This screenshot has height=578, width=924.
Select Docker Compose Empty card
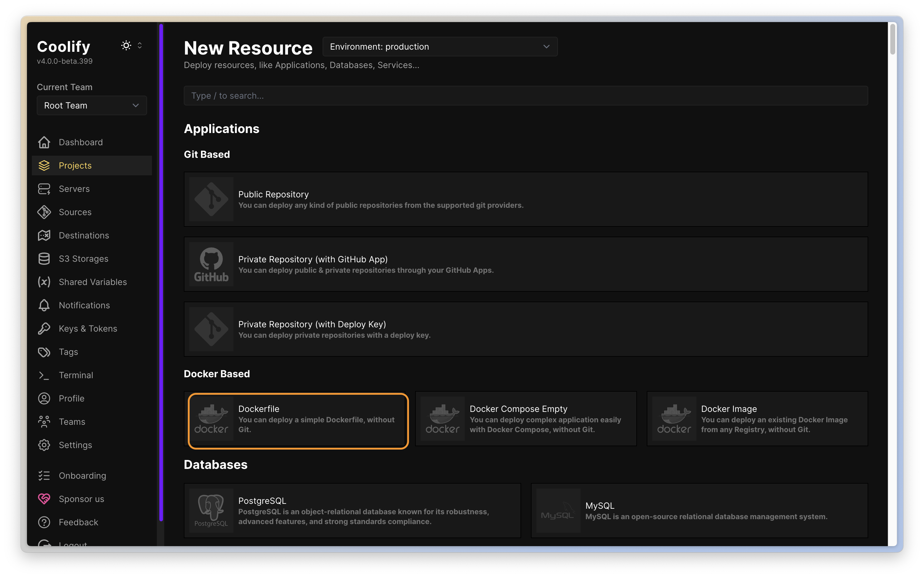point(525,419)
